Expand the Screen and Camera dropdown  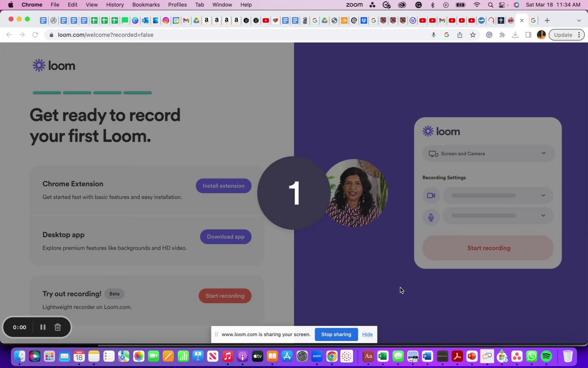tap(489, 154)
